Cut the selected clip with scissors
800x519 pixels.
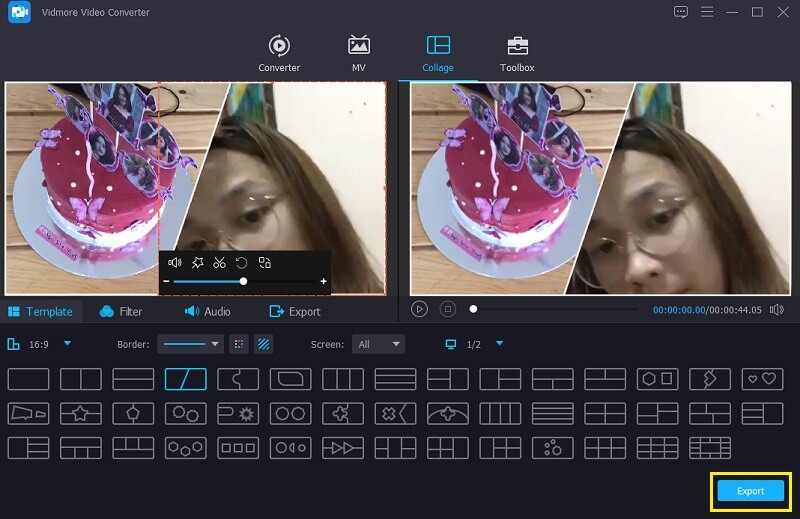point(219,263)
